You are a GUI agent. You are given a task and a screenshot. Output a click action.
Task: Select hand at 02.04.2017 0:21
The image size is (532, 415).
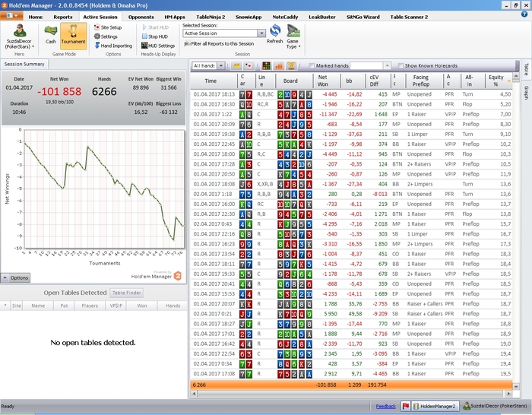pos(351,314)
